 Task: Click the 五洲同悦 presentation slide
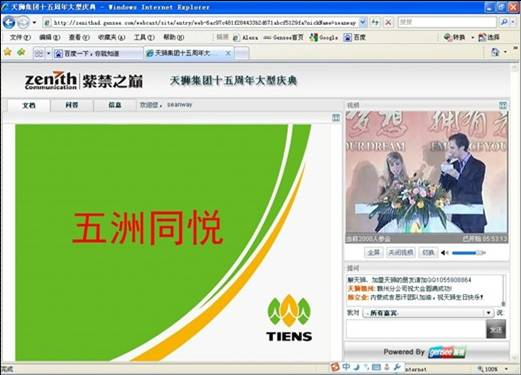[x=163, y=242]
